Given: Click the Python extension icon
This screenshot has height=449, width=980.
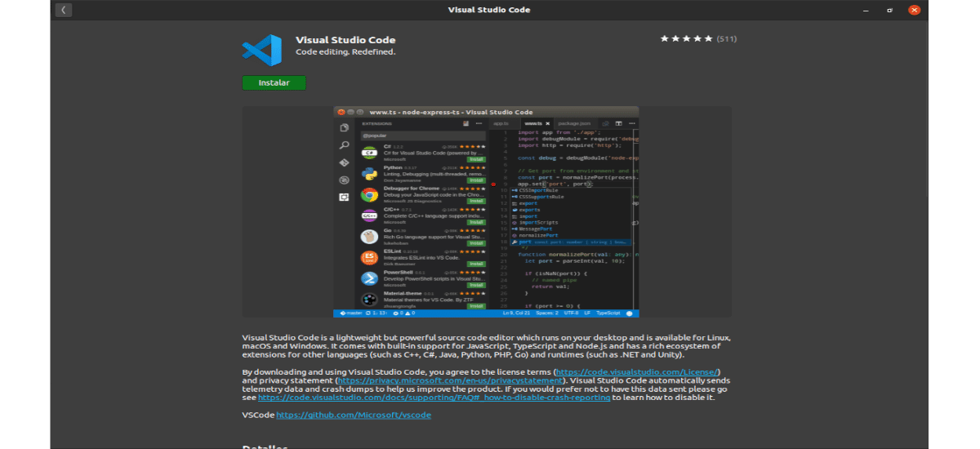Looking at the screenshot, I should click(369, 173).
